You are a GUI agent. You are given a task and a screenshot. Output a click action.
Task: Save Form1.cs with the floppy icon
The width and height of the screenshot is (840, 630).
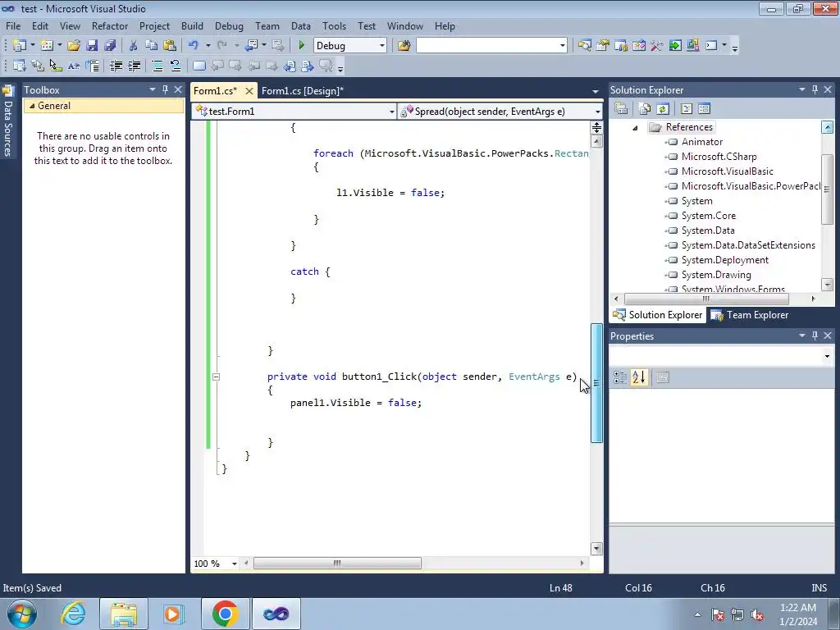92,46
